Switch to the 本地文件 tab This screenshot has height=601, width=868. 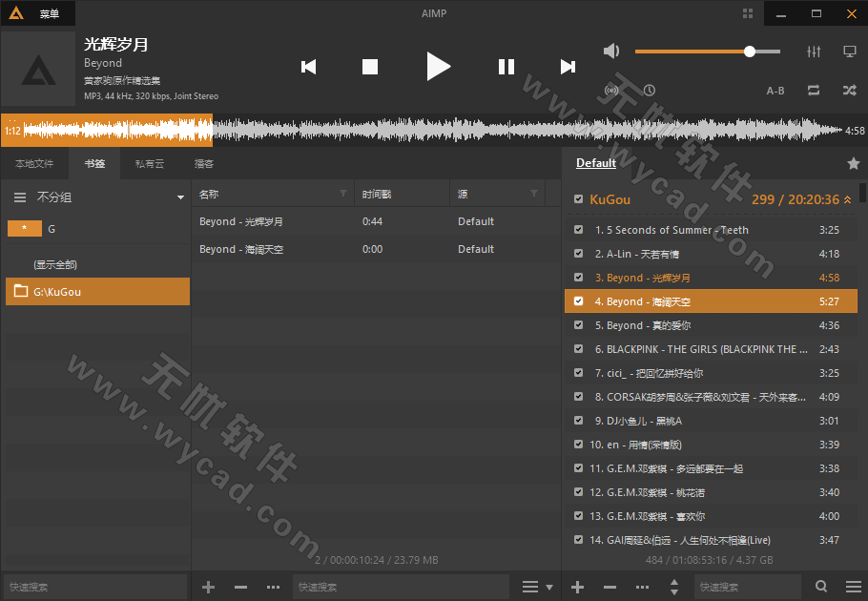click(x=34, y=164)
